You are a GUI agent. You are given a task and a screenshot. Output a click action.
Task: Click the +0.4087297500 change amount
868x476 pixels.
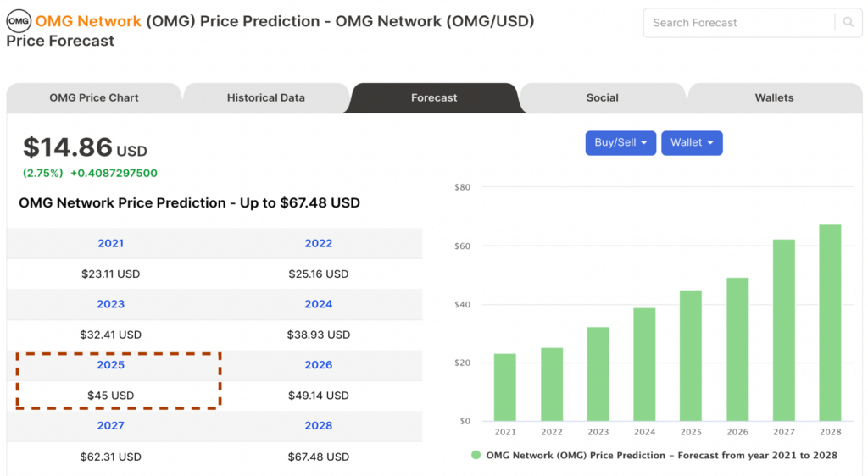click(114, 173)
